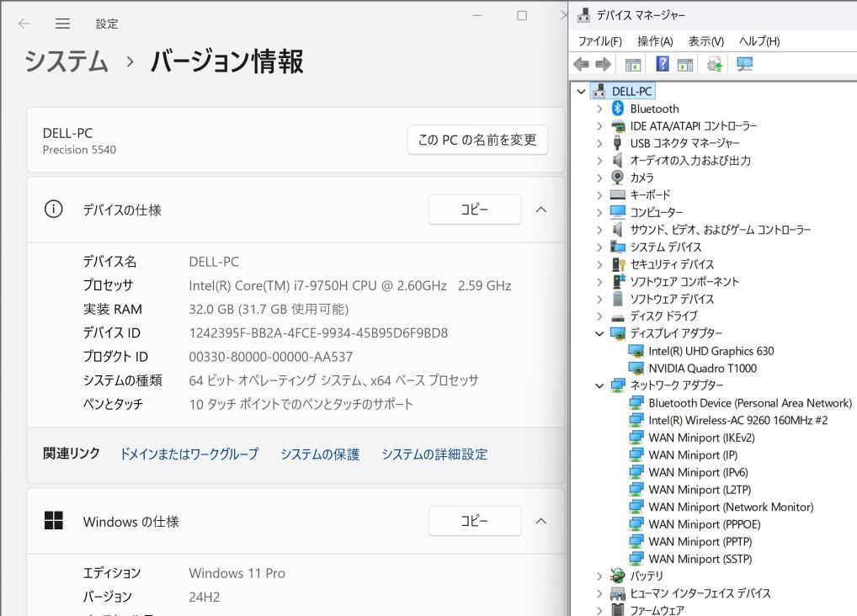Screen dimensions: 857x616
Task: Select WAN Miniport (SSTP) entry
Action: (x=700, y=559)
